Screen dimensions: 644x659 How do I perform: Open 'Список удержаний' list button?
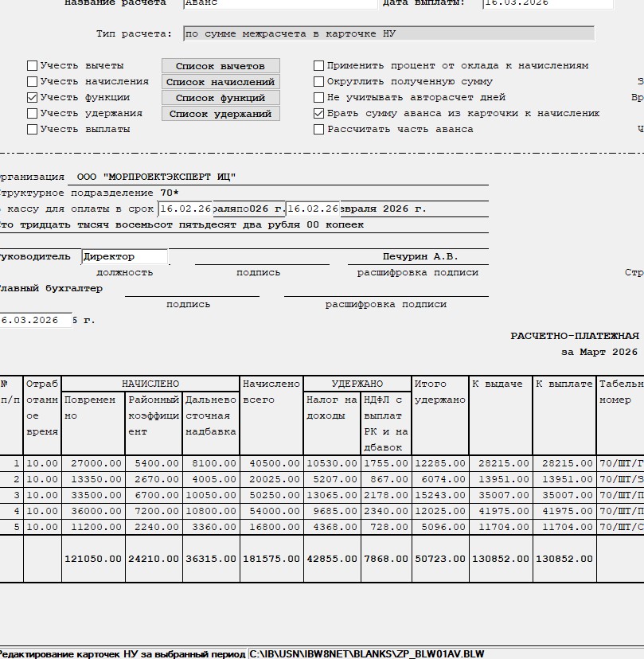221,114
